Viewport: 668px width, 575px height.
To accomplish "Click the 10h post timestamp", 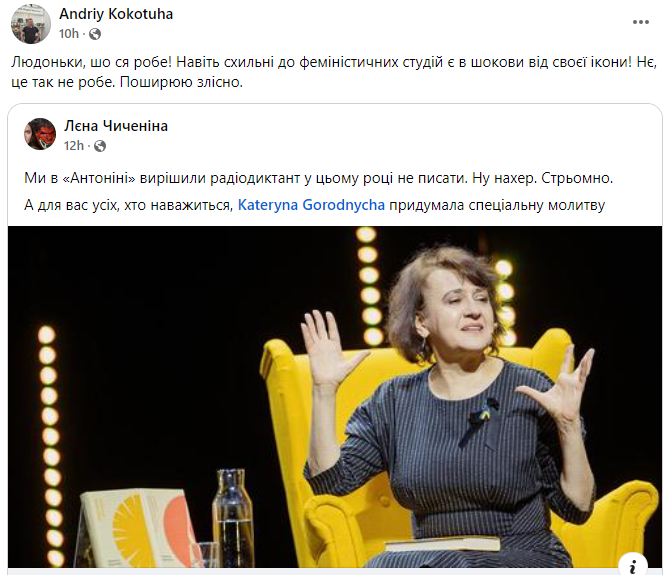I will (69, 33).
